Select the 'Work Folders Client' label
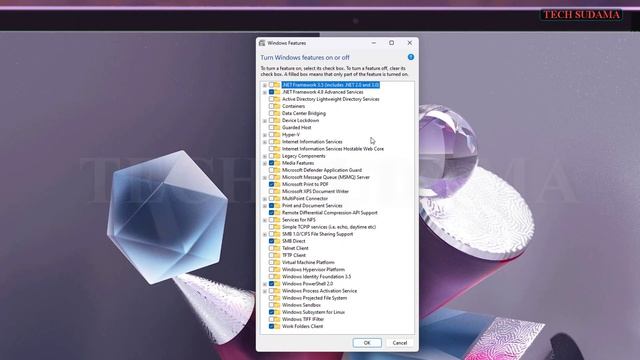 click(x=302, y=326)
